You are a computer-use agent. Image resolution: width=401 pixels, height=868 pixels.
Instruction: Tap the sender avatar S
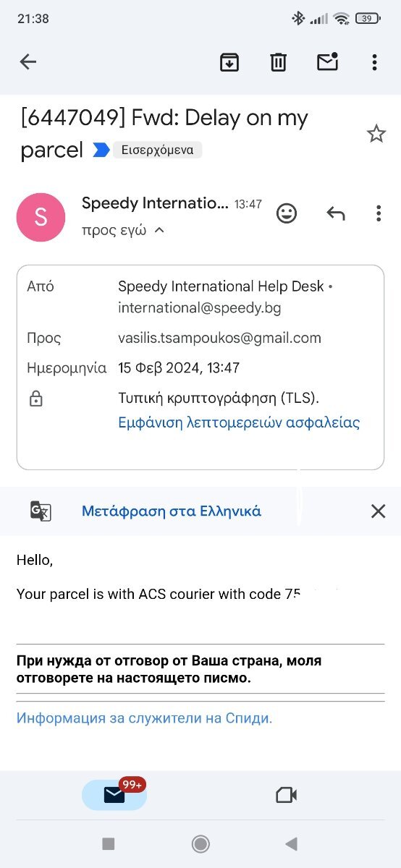pos(41,217)
